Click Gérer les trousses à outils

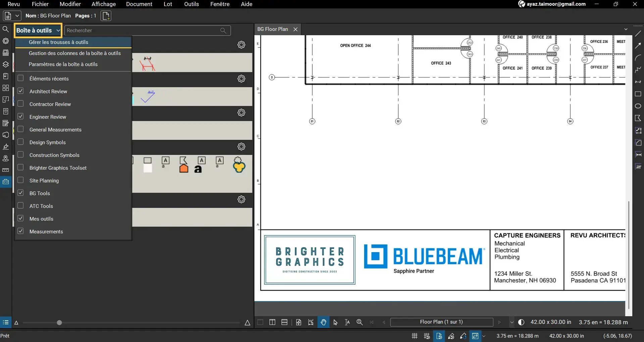[x=58, y=42]
